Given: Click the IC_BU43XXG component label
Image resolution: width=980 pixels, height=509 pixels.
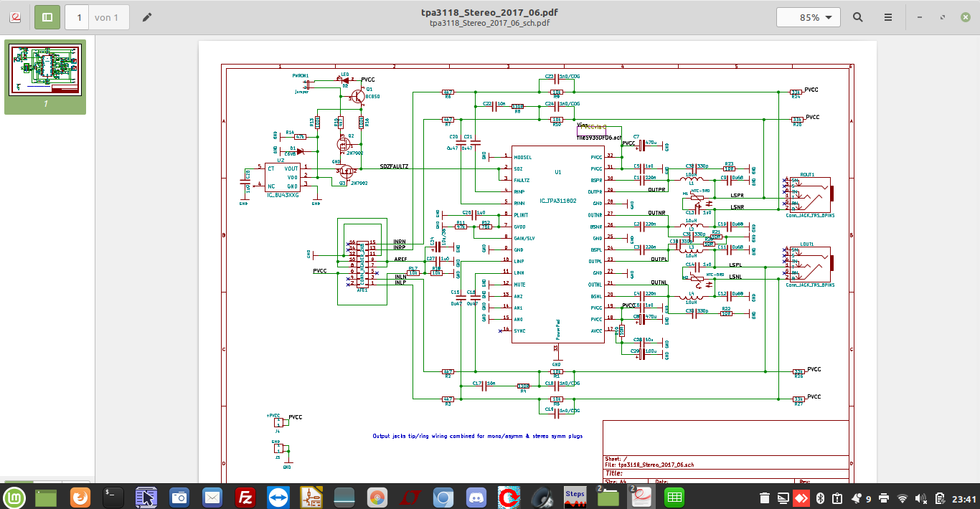Looking at the screenshot, I should tap(283, 195).
